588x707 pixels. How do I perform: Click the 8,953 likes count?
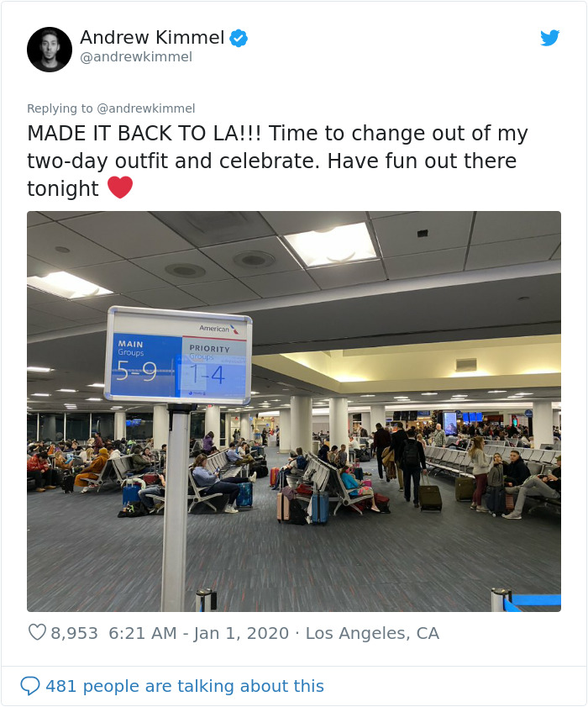coord(74,633)
